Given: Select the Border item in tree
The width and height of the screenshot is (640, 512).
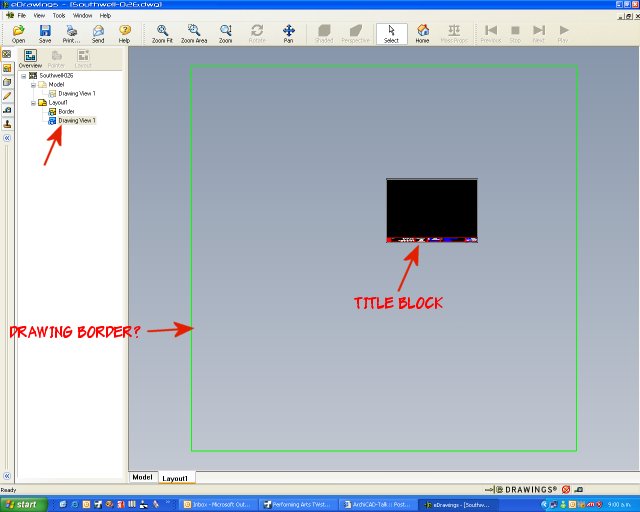Looking at the screenshot, I should click(x=66, y=111).
